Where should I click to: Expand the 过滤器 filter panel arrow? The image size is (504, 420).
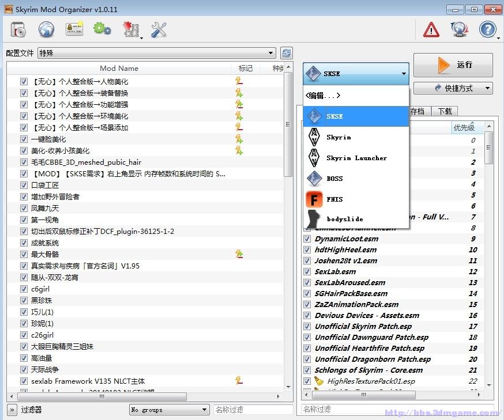(12, 410)
